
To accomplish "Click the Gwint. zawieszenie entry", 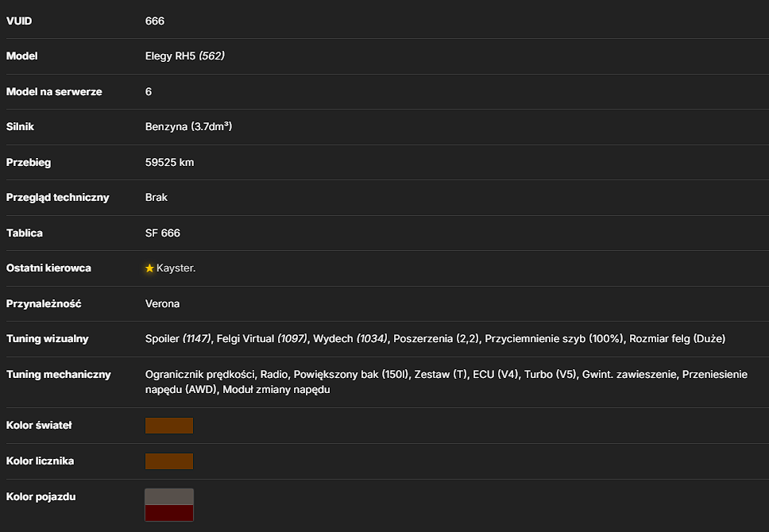I will (629, 375).
